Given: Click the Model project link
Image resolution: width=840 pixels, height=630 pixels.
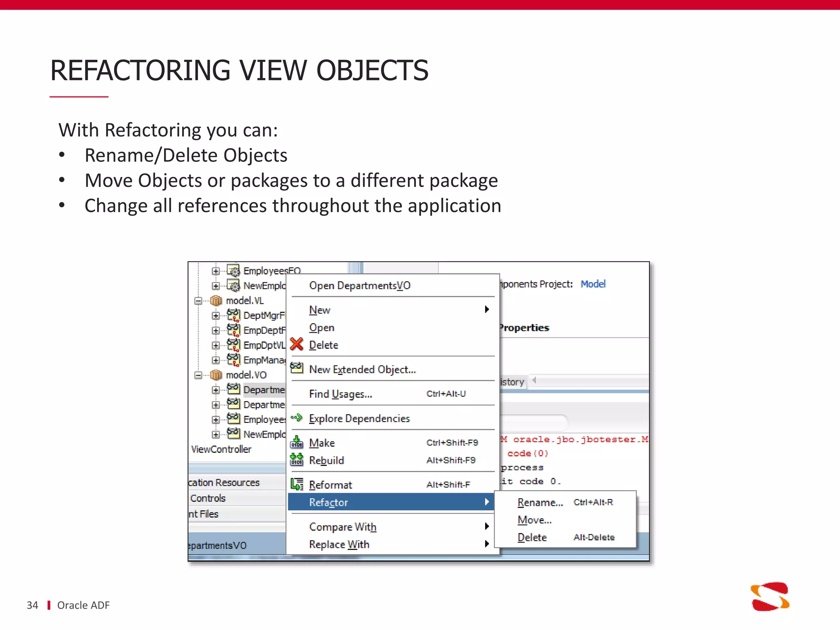Looking at the screenshot, I should click(x=593, y=284).
